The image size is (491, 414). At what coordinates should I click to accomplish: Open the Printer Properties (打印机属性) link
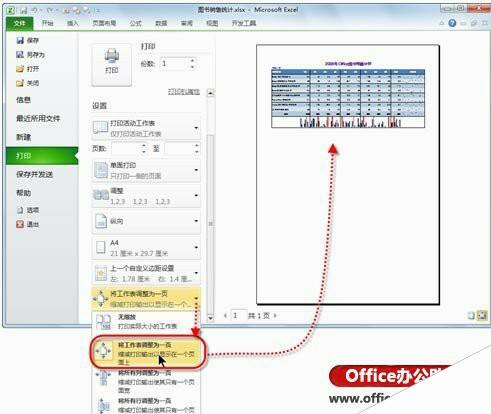[x=184, y=92]
